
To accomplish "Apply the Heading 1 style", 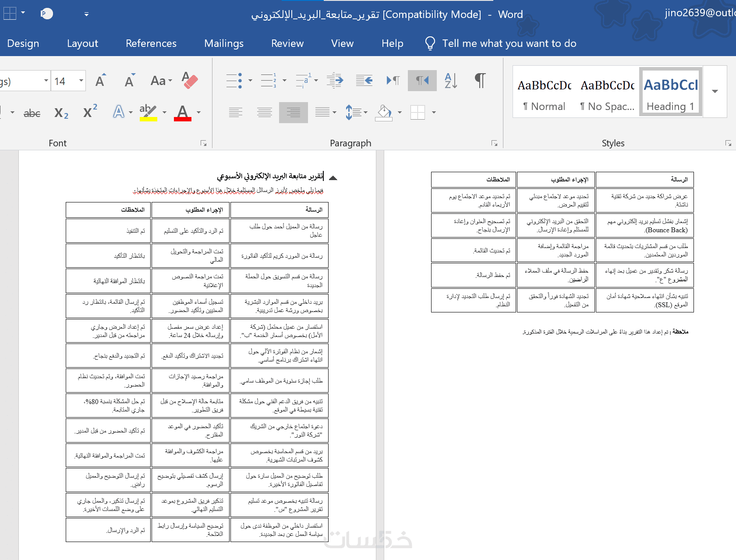I will pyautogui.click(x=671, y=92).
